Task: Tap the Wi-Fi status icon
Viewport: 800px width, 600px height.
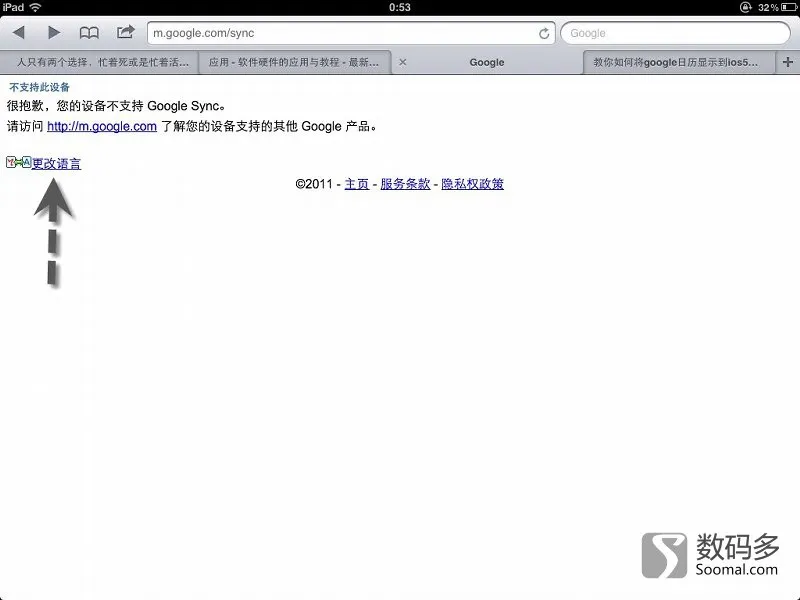Action: [x=35, y=7]
